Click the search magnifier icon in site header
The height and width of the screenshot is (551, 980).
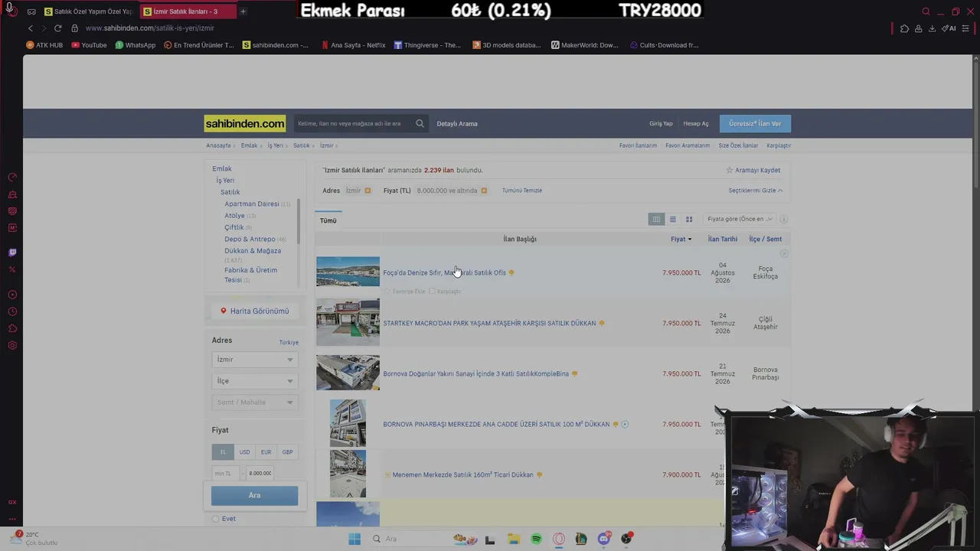pos(420,123)
